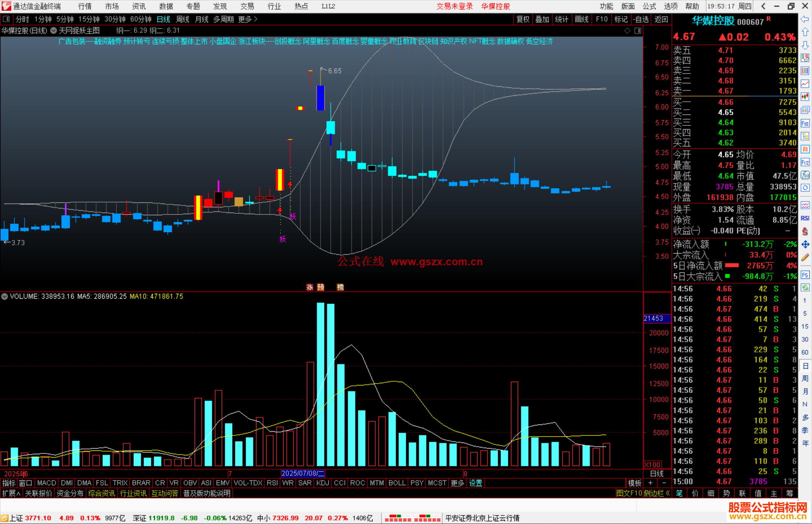Click the up arrow icon in right sidebar
The height and width of the screenshot is (524, 812).
[x=805, y=32]
